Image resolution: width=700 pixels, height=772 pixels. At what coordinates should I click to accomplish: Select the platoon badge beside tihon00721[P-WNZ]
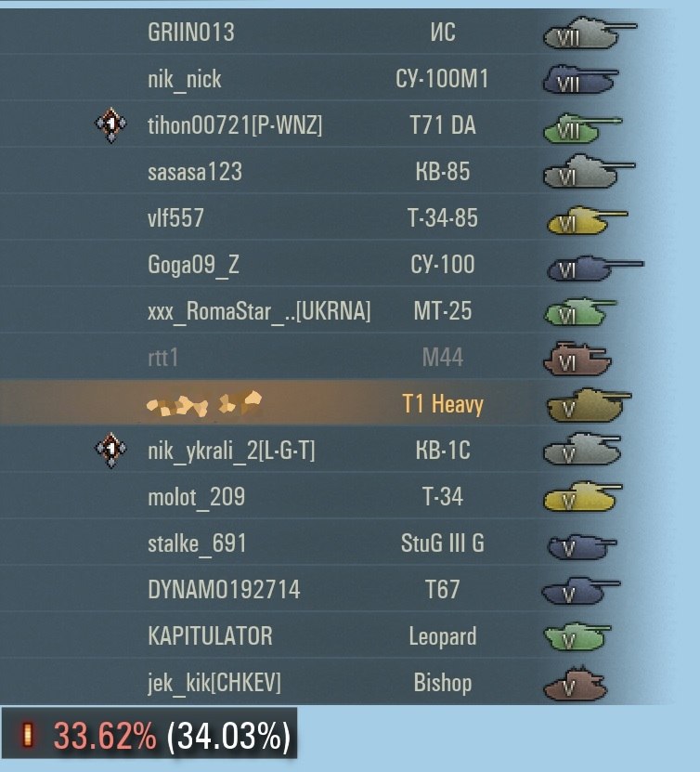[x=110, y=125]
